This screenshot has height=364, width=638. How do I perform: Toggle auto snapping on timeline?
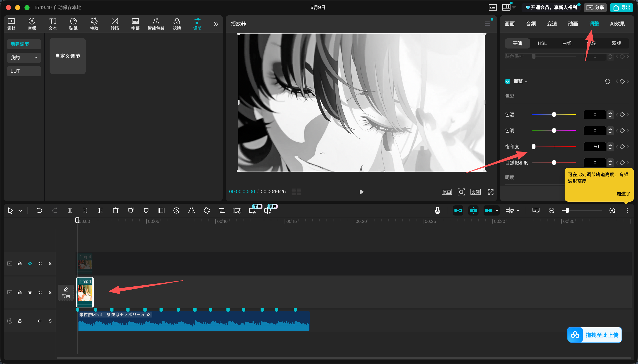[473, 210]
